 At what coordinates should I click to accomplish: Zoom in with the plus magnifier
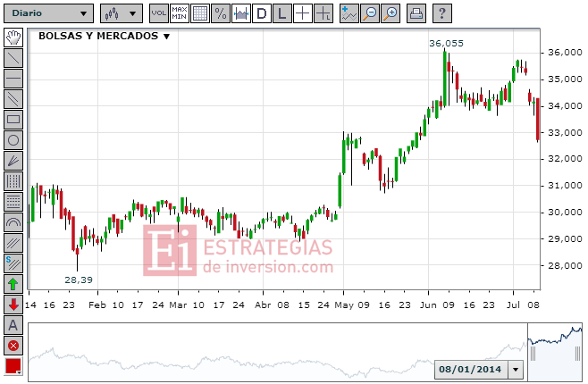coord(391,14)
